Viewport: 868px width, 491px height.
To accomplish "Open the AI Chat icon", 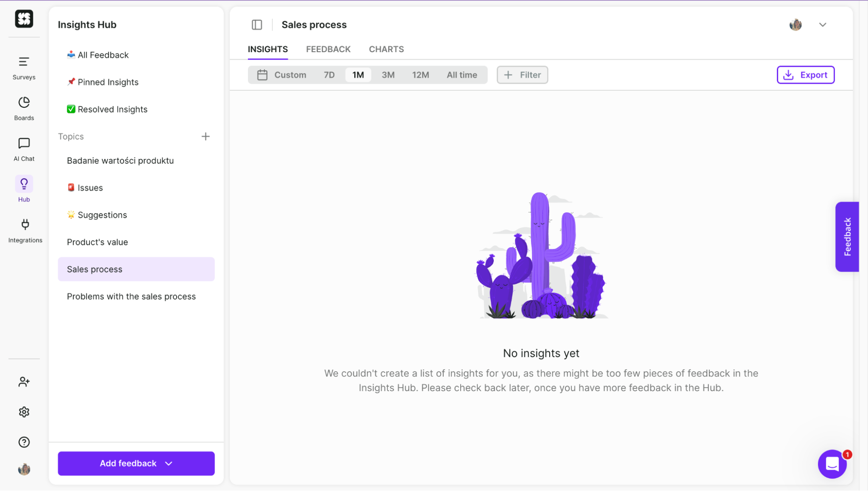I will pos(24,149).
